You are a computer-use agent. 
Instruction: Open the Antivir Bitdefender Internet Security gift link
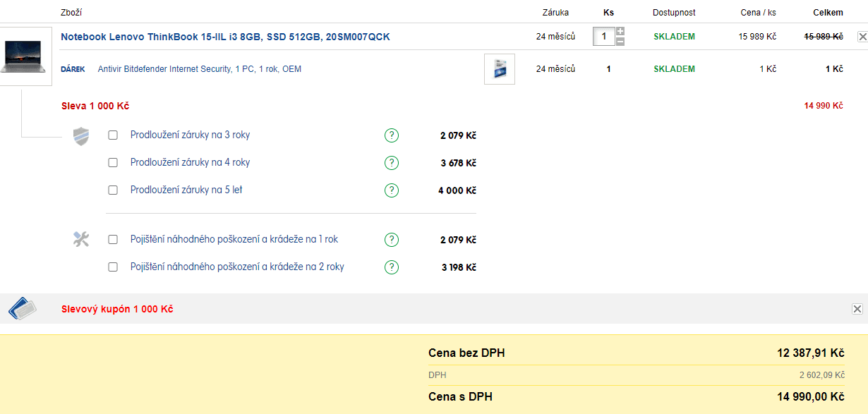tap(200, 69)
